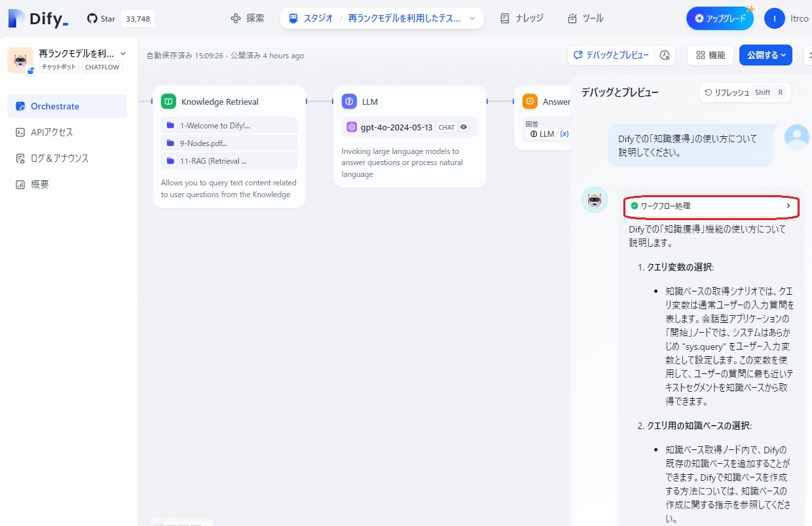Click folder icon beside 9-Nodes.pdf
This screenshot has width=812, height=526.
coord(170,143)
